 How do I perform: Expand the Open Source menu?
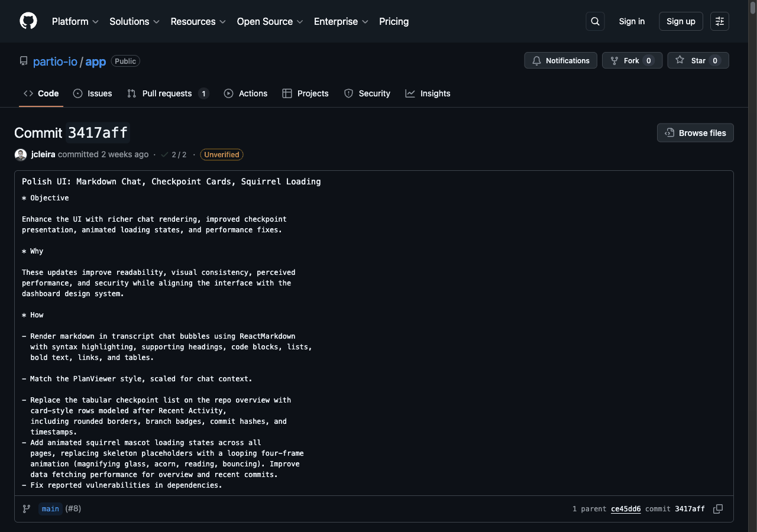[x=270, y=21]
